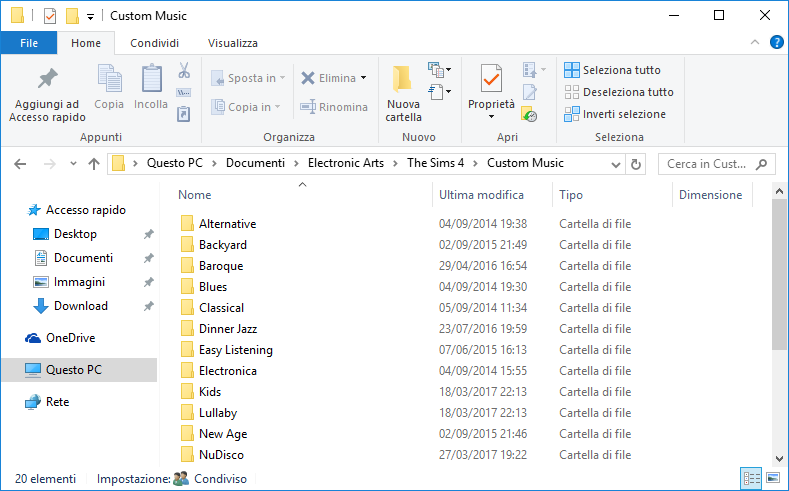The image size is (789, 491).
Task: Click the scrollbar down arrow
Action: click(779, 458)
